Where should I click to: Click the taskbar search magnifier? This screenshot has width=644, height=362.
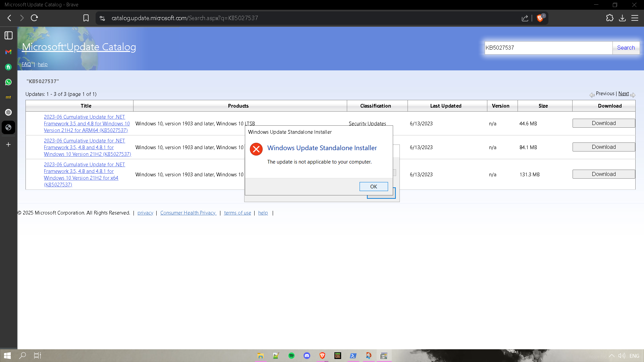coord(22,356)
